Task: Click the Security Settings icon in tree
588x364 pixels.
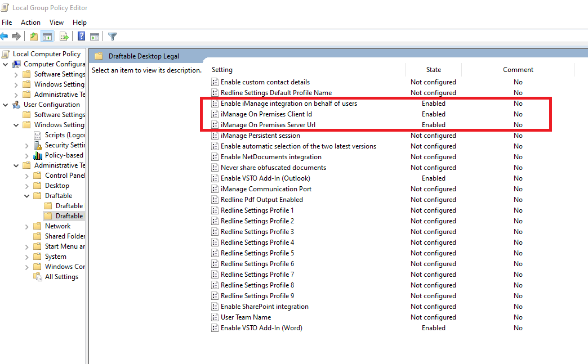Action: 38,145
